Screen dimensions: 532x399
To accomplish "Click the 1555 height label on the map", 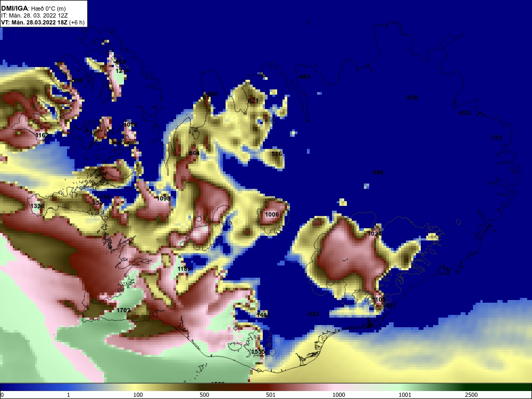I will click(258, 352).
